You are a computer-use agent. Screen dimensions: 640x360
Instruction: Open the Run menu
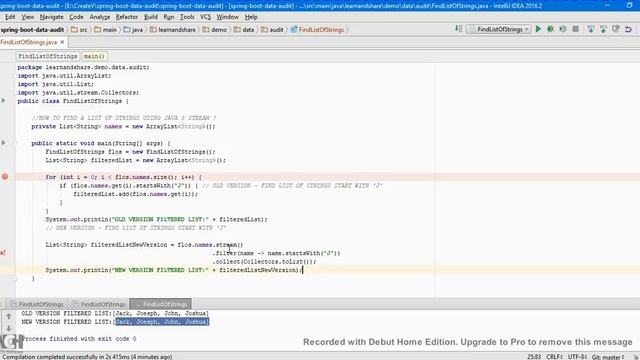168,17
